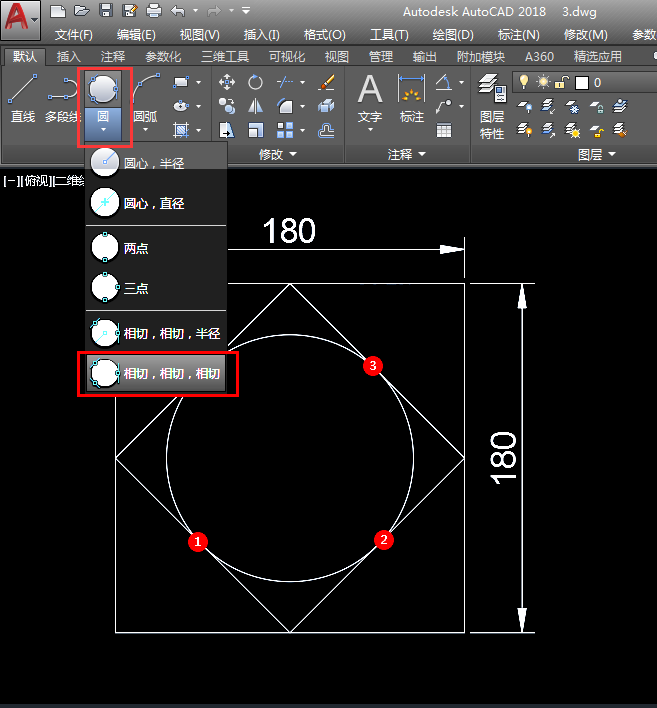Image resolution: width=657 pixels, height=708 pixels.
Task: Click the 圆 circle tool icon
Action: click(103, 89)
